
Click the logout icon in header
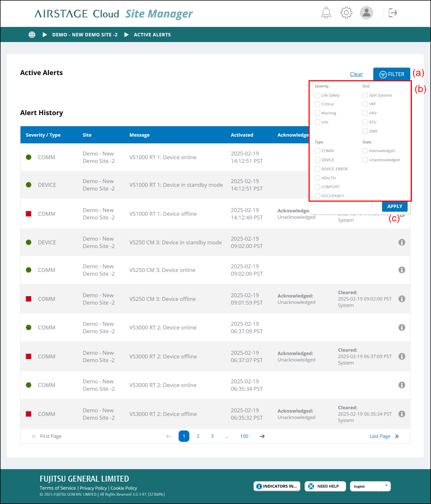pos(393,13)
